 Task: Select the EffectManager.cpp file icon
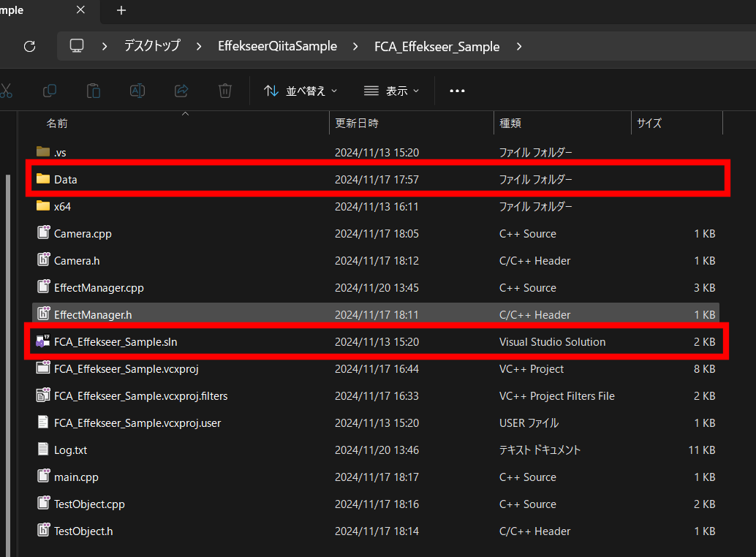click(x=43, y=287)
